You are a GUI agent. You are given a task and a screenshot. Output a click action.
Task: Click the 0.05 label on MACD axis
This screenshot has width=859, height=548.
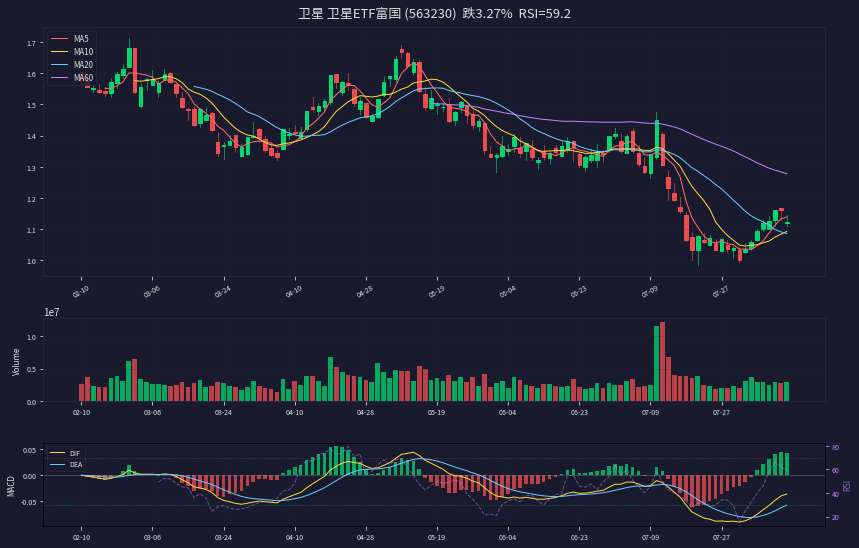pos(30,450)
